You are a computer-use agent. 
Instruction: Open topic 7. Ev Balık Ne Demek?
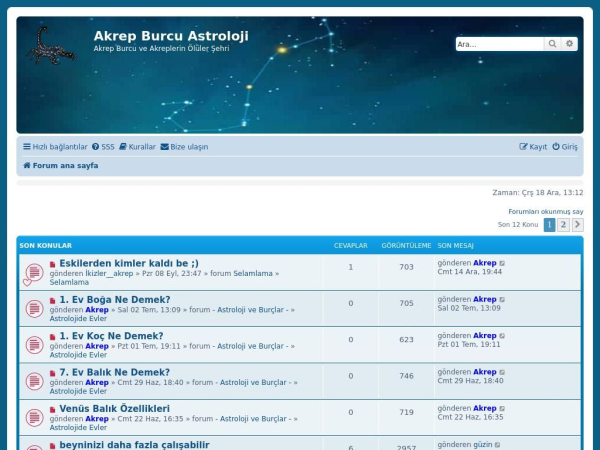click(x=114, y=372)
